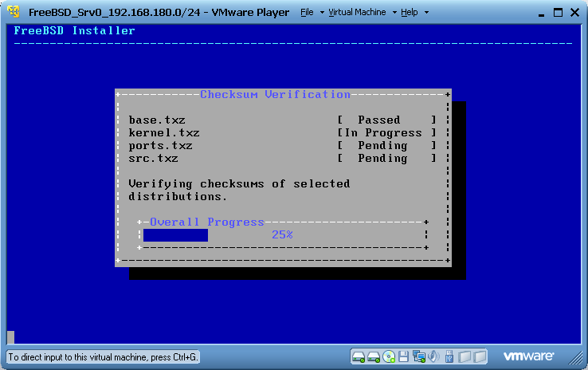Click the Pending status for ports.txz
The image size is (588, 370).
(382, 146)
